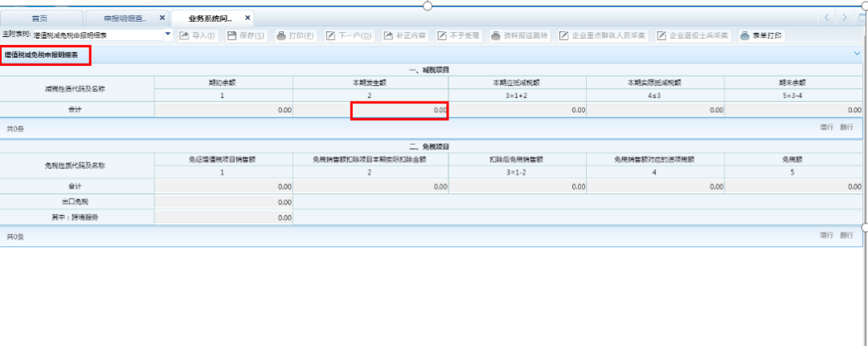Click 删行 in the 减税项目 section
This screenshot has height=346, width=868.
click(x=846, y=127)
